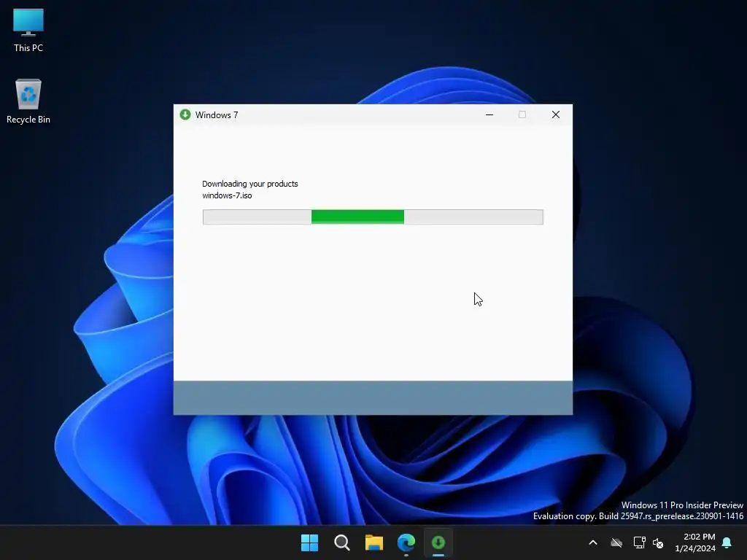Open network status tray icon

click(639, 542)
